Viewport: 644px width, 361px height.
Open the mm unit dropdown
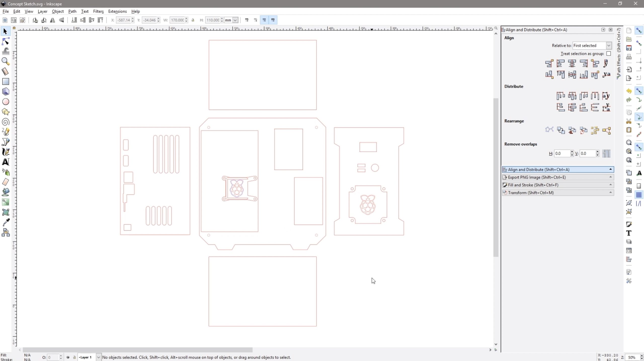230,20
